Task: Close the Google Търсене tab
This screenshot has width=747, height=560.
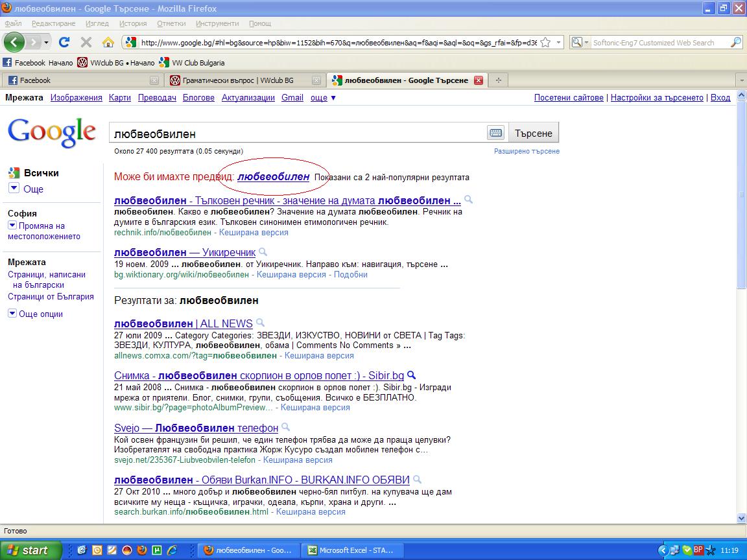Action: click(479, 80)
